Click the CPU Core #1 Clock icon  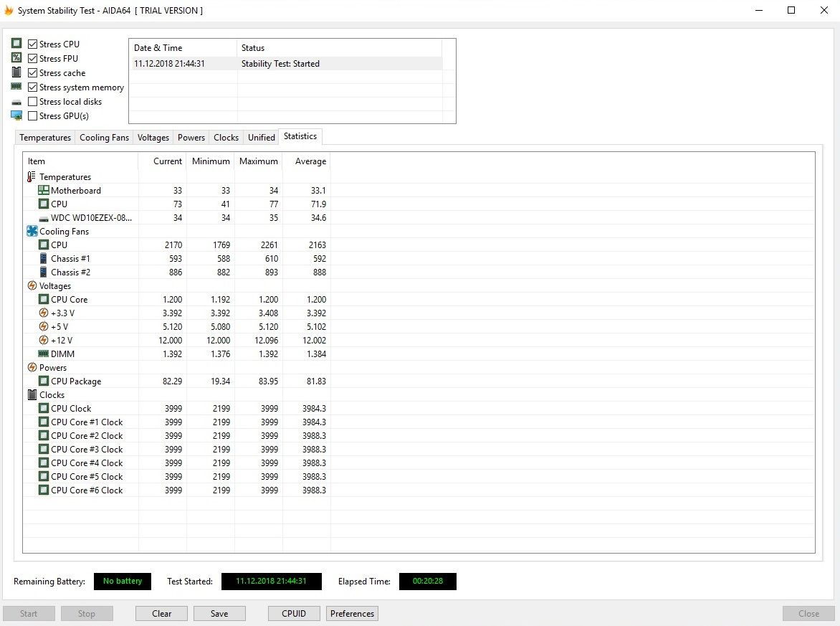click(44, 422)
